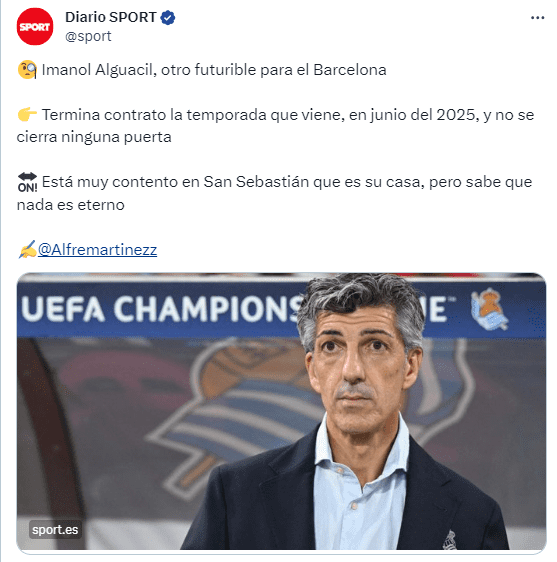557x562 pixels.
Task: Open the Diario SPORT display name
Action: (111, 17)
